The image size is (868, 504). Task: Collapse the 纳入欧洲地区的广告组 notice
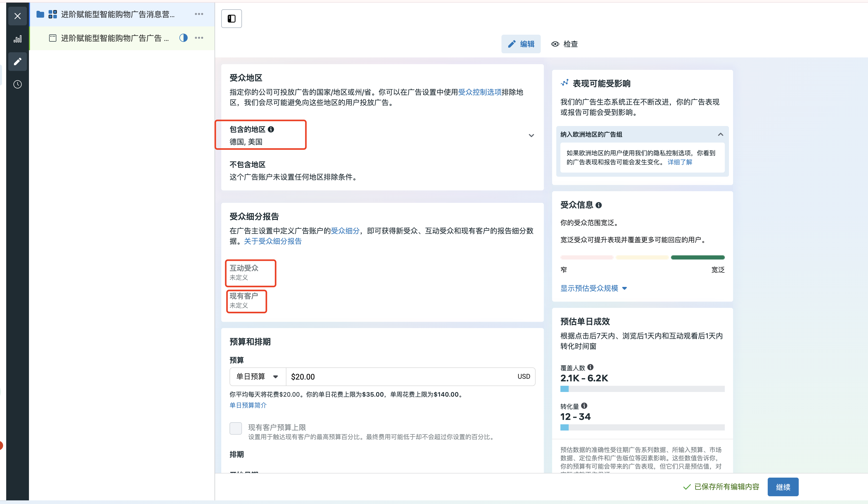[721, 135]
